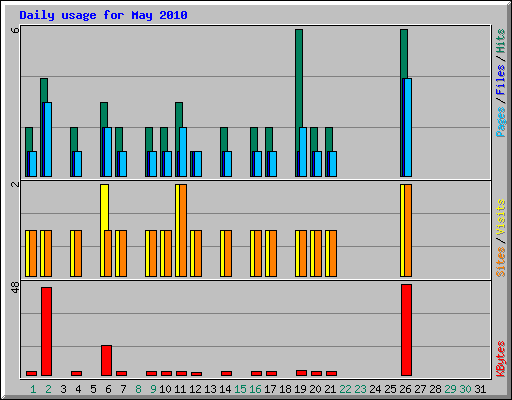The image size is (512, 400).
Task: Click day 7 on the x-axis
Action: 123,389
